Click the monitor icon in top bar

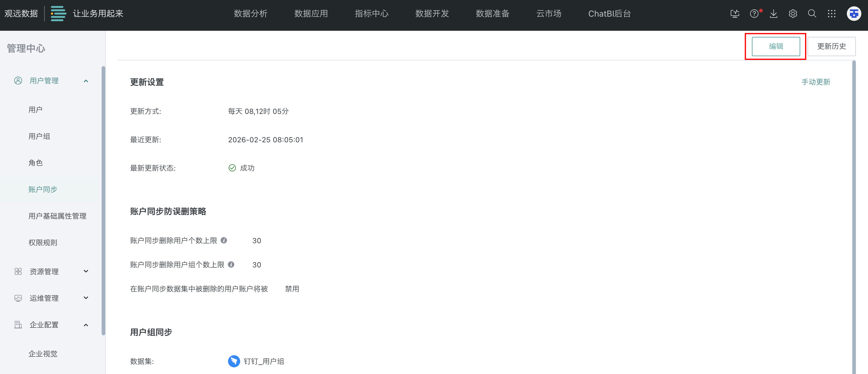click(x=735, y=14)
